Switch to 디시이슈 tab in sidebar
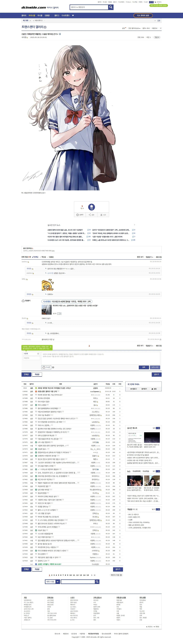The image size is (183, 644). [x=146, y=471]
